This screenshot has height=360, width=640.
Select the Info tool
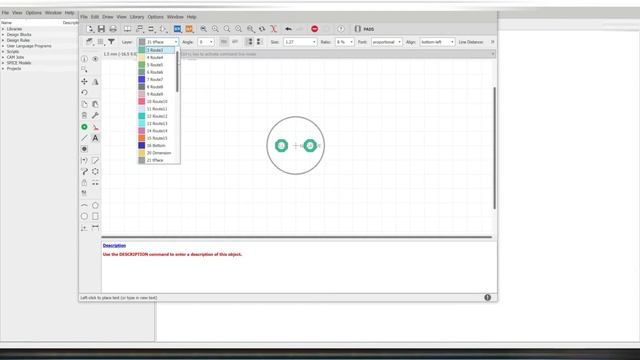pyautogui.click(x=84, y=59)
